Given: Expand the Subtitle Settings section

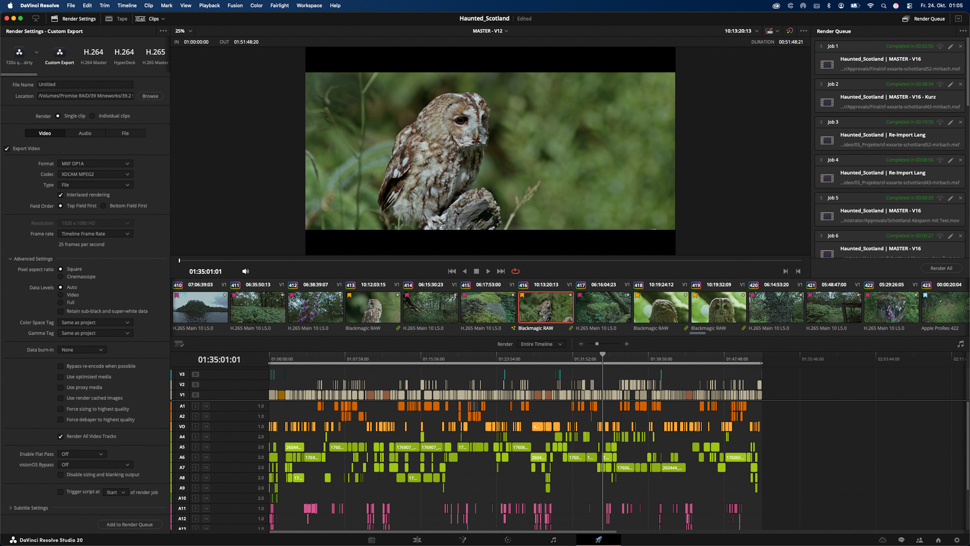Looking at the screenshot, I should pos(30,508).
